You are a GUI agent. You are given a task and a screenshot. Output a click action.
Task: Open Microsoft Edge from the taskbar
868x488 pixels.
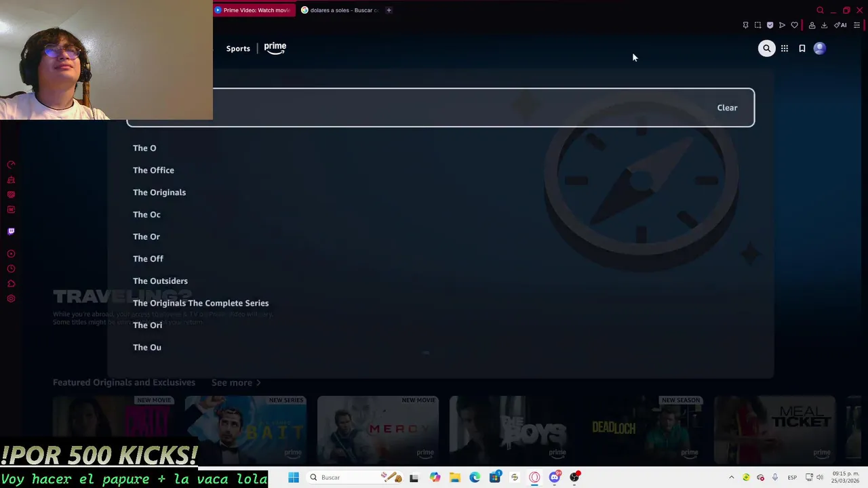[475, 477]
